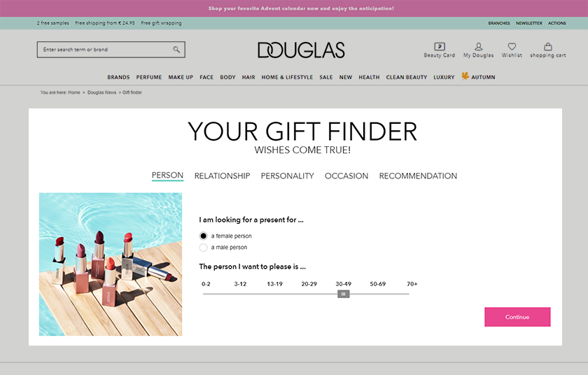The width and height of the screenshot is (588, 375).
Task: Click the Home breadcrumb link
Action: tap(74, 92)
